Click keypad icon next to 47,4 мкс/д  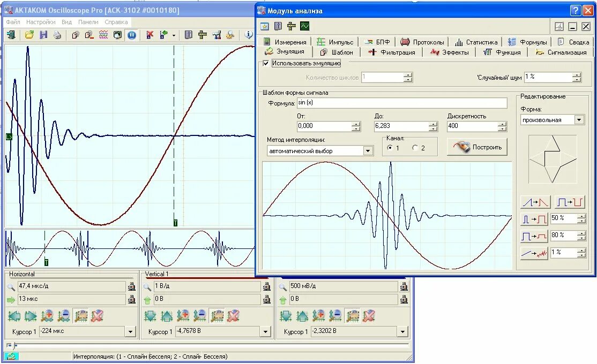click(x=132, y=286)
